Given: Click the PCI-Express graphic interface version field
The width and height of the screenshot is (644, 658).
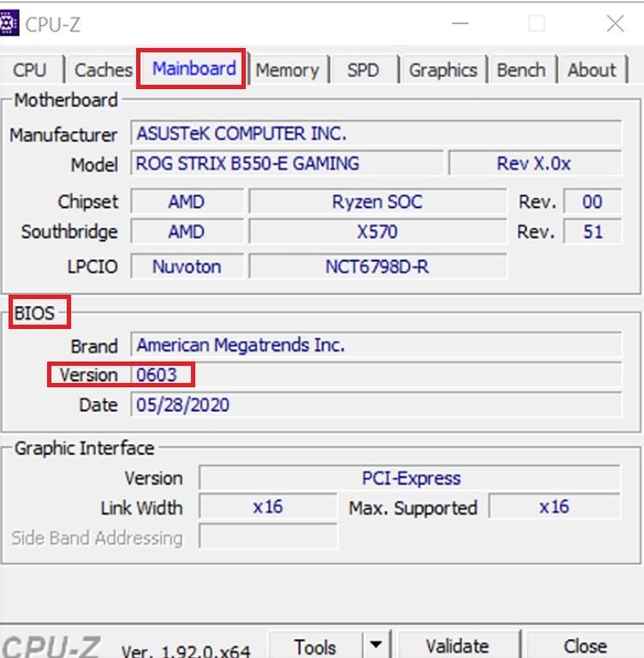Looking at the screenshot, I should pos(410,477).
